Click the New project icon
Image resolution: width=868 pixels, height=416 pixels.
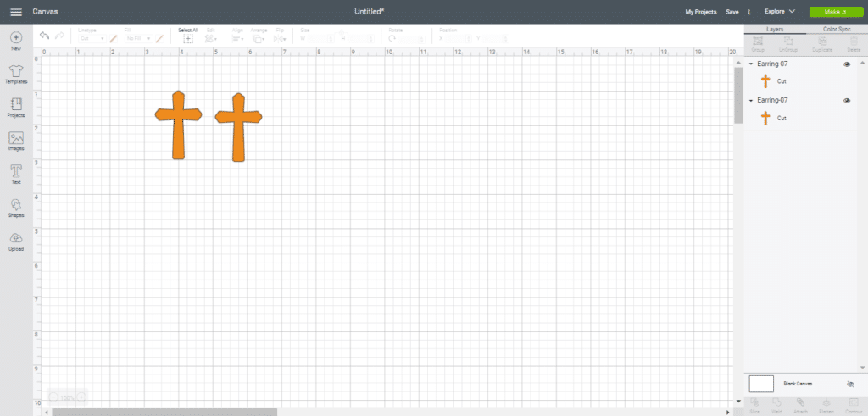click(x=16, y=38)
